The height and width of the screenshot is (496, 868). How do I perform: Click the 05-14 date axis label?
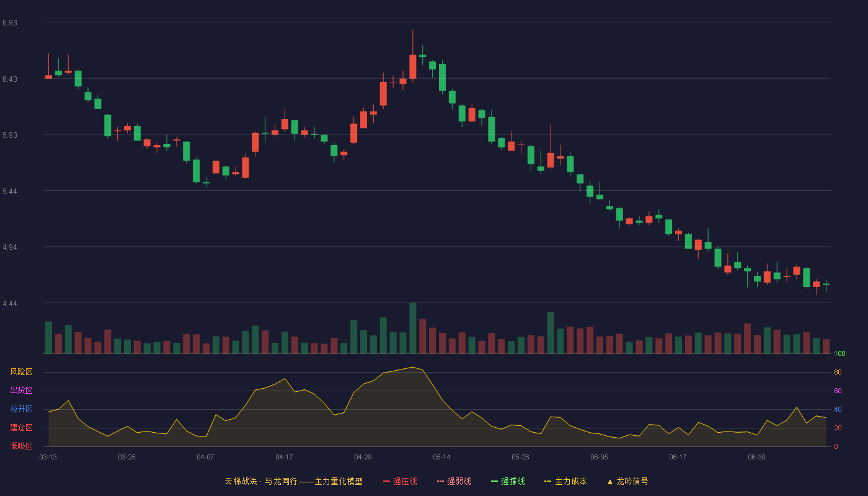441,457
